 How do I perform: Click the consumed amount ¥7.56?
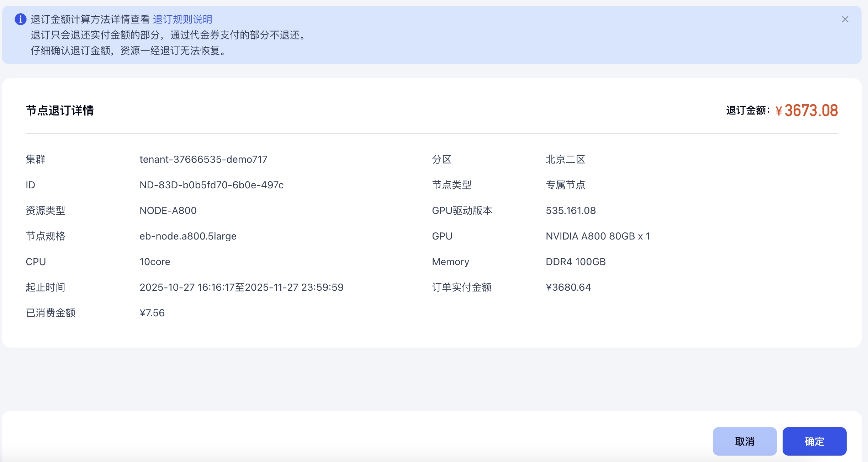[152, 313]
